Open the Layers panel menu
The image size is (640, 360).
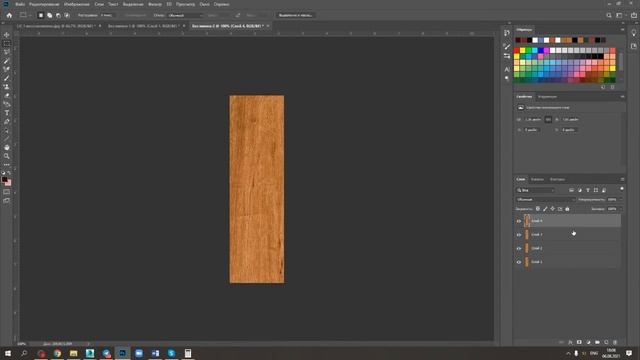622,179
